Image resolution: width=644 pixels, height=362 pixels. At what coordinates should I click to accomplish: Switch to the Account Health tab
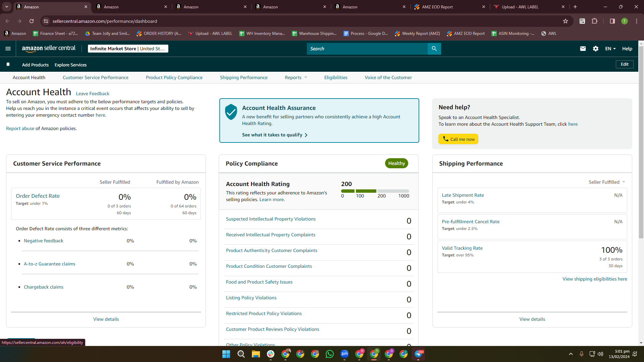click(29, 77)
